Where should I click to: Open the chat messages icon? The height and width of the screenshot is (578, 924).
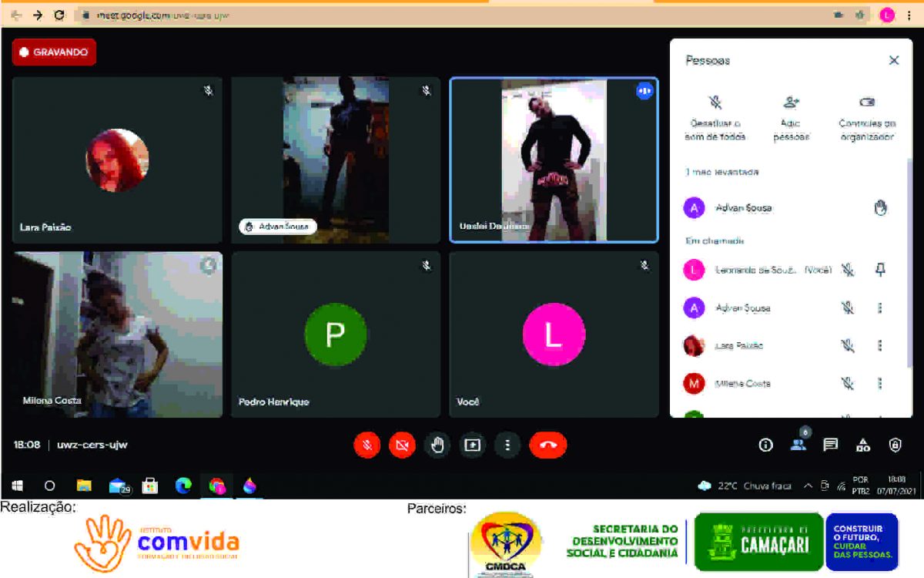(x=830, y=445)
